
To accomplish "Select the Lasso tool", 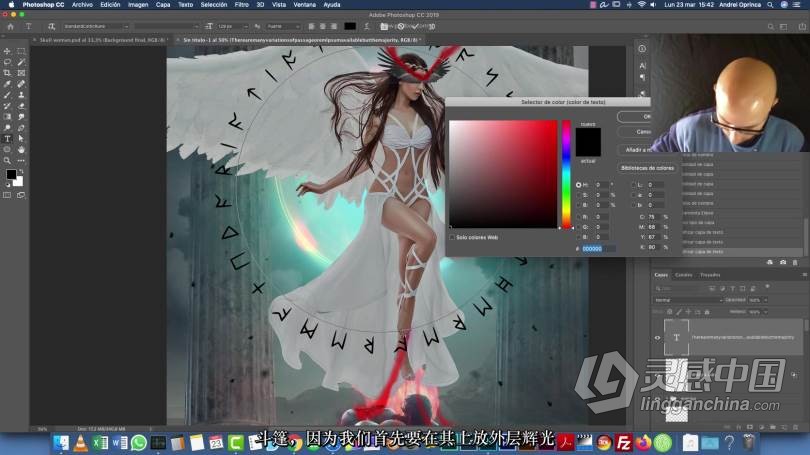I will pyautogui.click(x=7, y=62).
